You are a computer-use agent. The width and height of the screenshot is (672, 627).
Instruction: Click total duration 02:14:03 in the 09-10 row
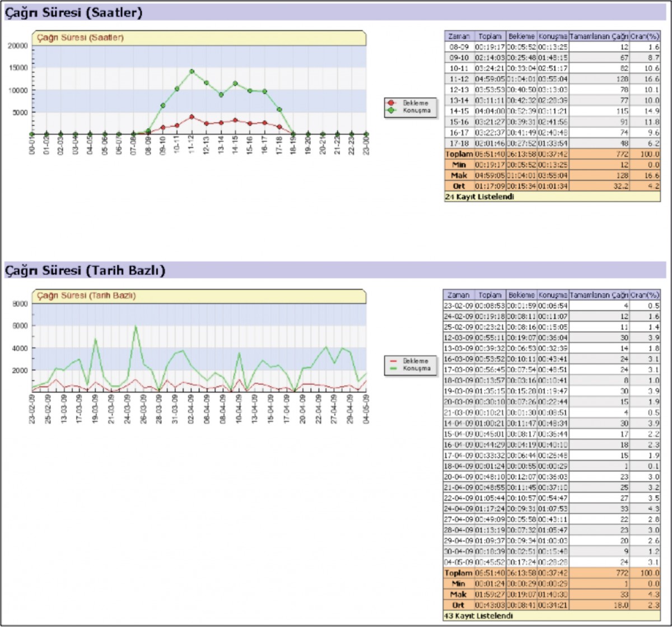click(490, 58)
